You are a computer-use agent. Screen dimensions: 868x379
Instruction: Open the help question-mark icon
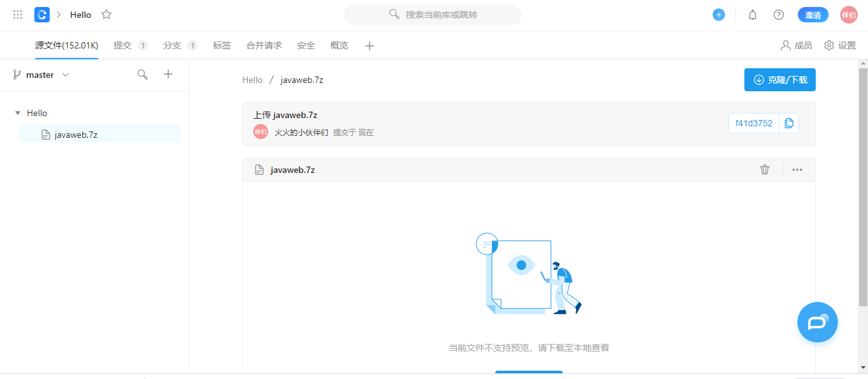pyautogui.click(x=778, y=14)
